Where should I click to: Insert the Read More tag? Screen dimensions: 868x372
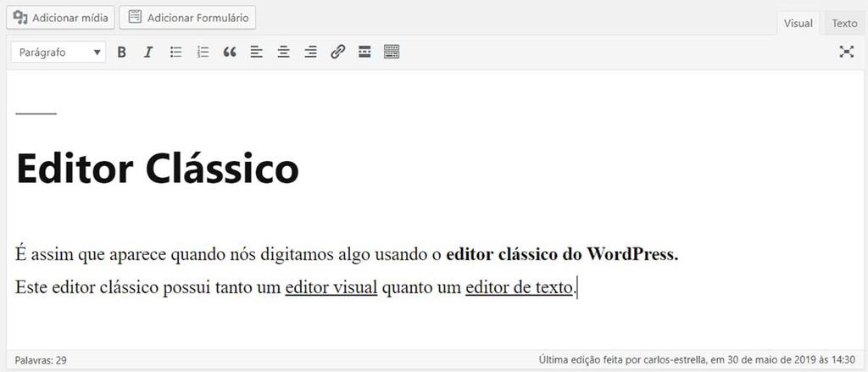(364, 52)
